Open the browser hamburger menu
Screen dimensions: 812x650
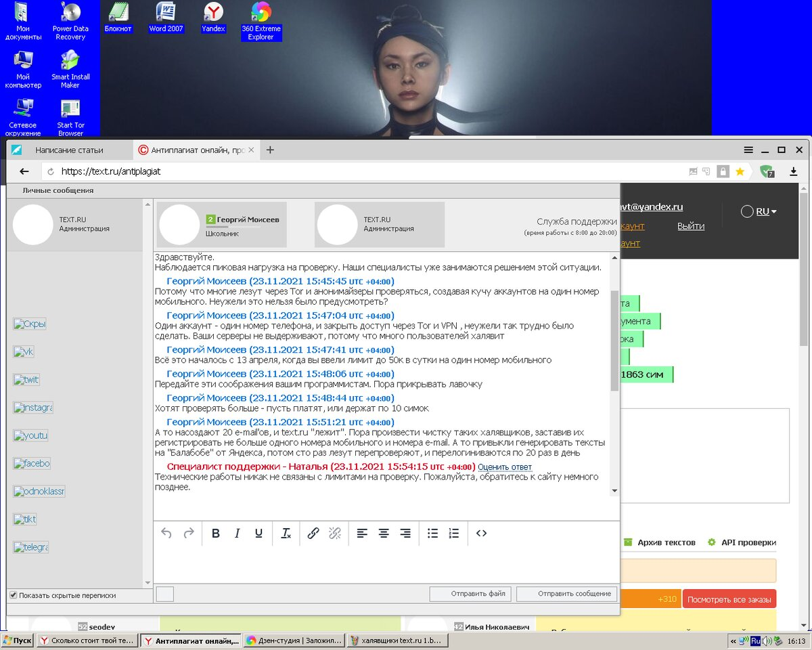(748, 150)
